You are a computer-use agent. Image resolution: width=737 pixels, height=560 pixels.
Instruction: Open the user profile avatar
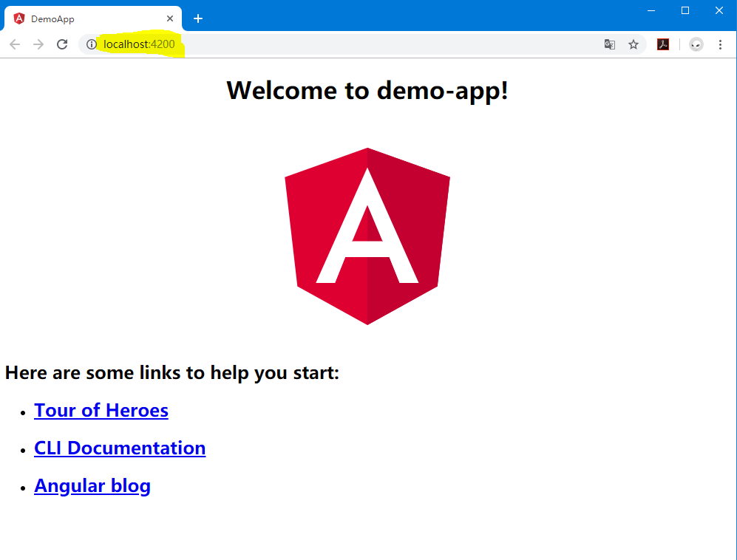click(x=696, y=44)
